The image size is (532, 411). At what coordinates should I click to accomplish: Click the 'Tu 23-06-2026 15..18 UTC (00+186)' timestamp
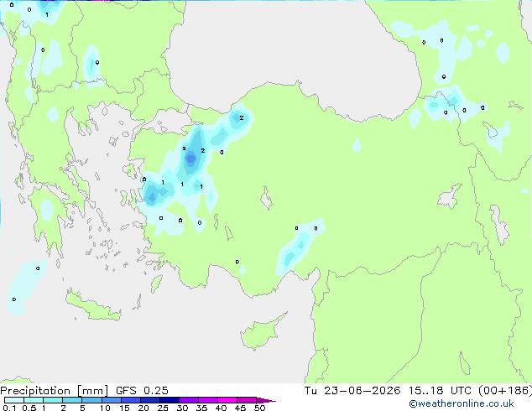coord(418,391)
